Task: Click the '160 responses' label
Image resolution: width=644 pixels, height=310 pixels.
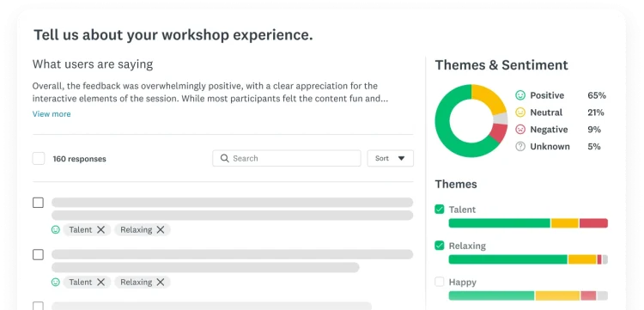Action: (79, 159)
